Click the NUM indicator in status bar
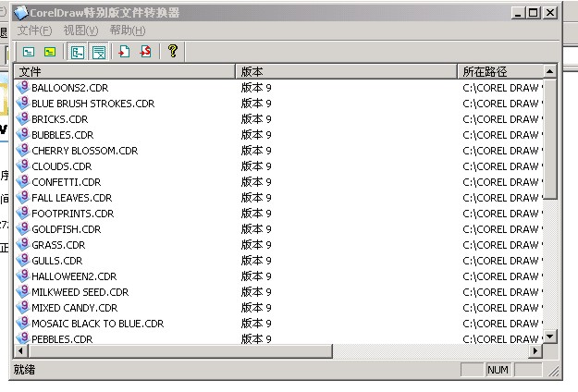Image resolution: width=578 pixels, height=392 pixels. [498, 370]
